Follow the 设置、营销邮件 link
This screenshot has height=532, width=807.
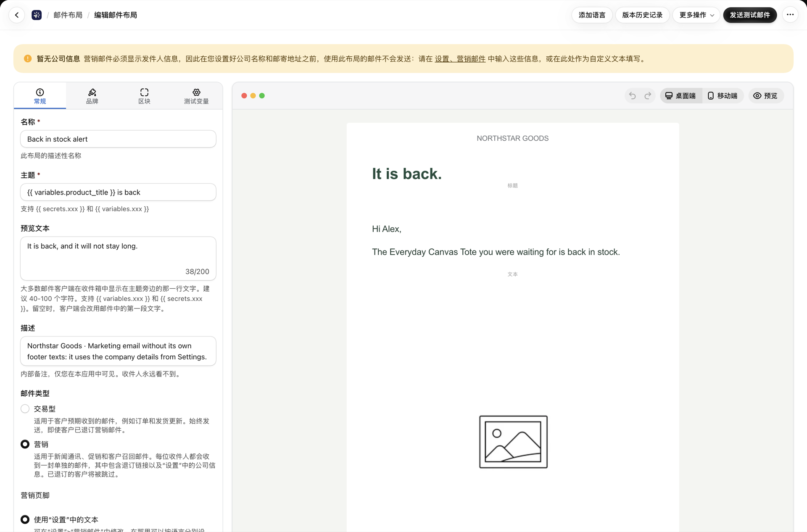point(460,59)
